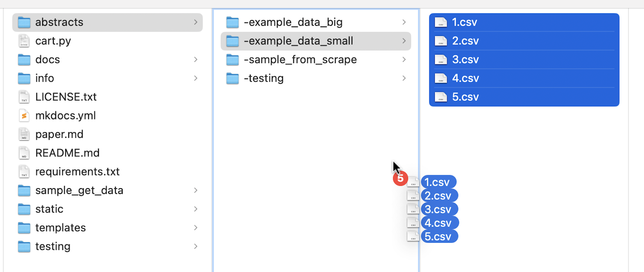This screenshot has height=272, width=644.
Task: Click the paper.md document icon
Action: pyautogui.click(x=24, y=134)
